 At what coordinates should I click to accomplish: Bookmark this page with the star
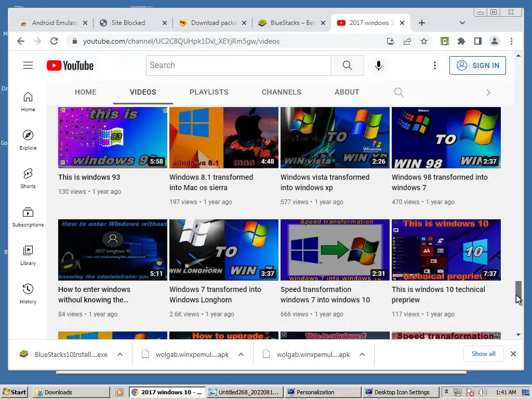(x=424, y=41)
